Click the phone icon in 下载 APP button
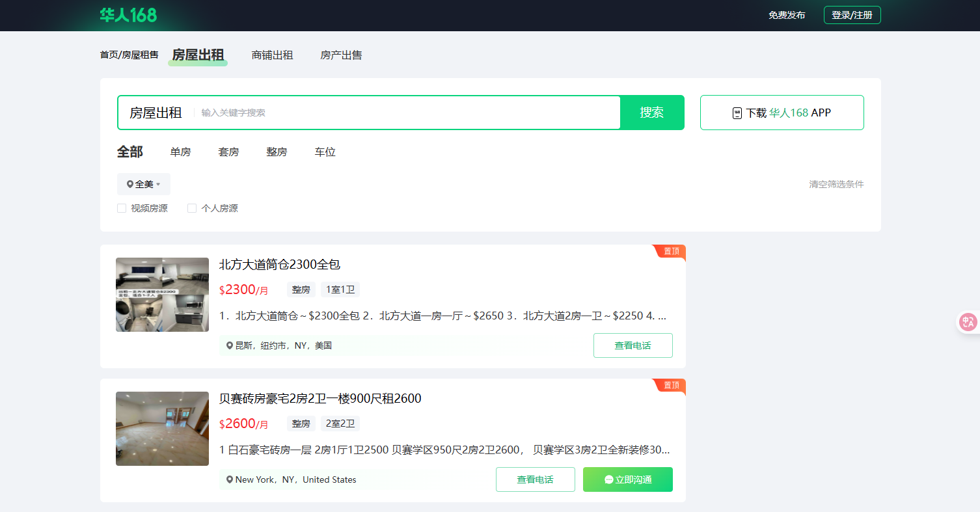The width and height of the screenshot is (980, 512). 737,113
